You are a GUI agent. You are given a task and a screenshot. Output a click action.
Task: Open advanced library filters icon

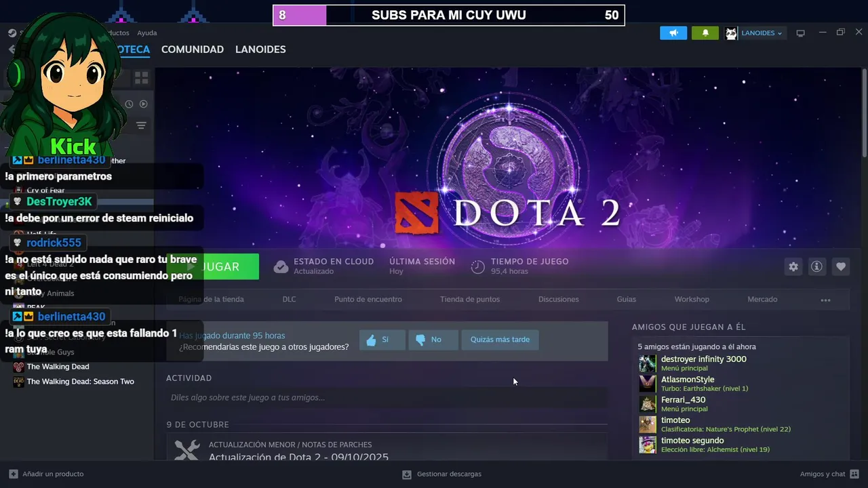tap(141, 125)
